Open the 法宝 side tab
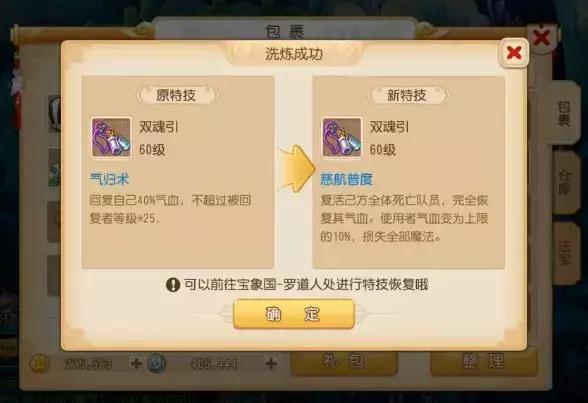The image size is (588, 403). (565, 253)
